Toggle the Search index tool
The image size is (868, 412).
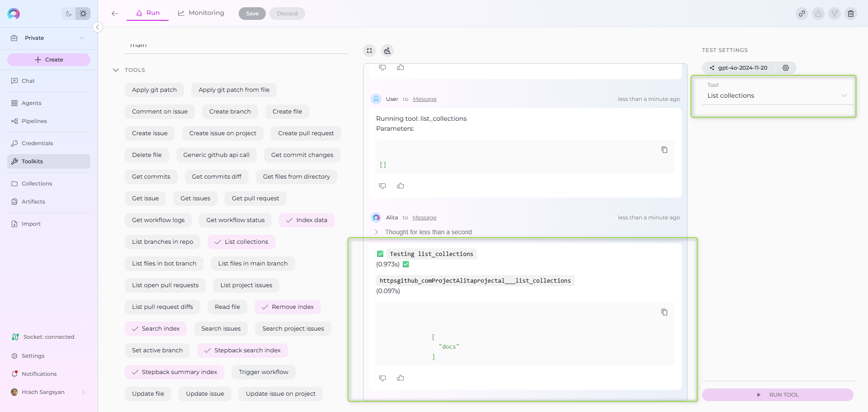coord(156,329)
